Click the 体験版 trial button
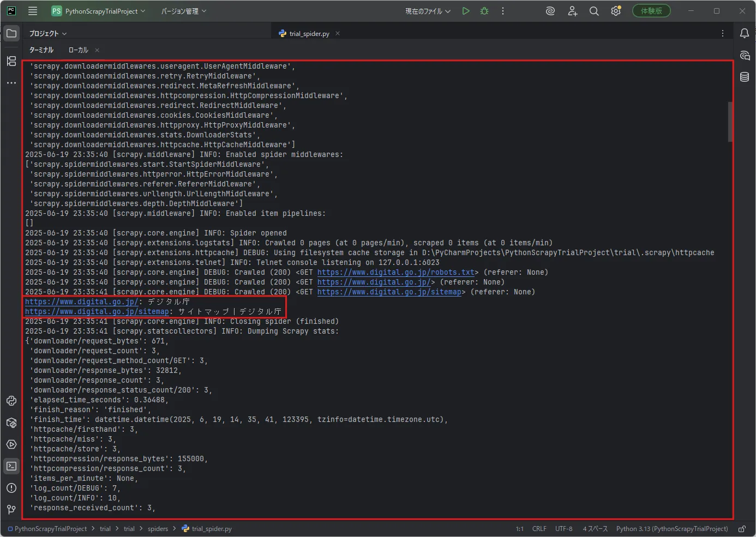The height and width of the screenshot is (537, 756). [651, 11]
